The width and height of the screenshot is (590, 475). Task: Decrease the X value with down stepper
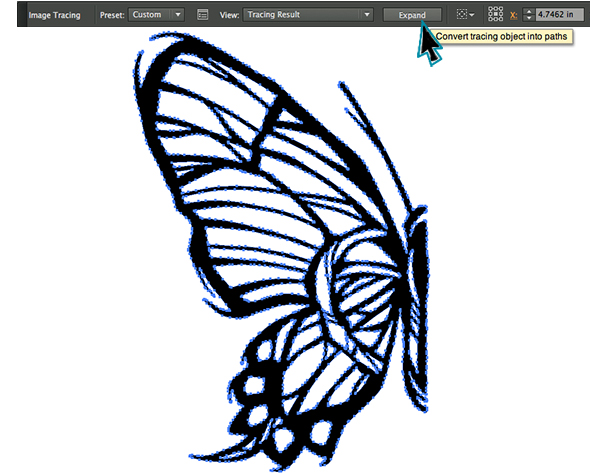529,18
